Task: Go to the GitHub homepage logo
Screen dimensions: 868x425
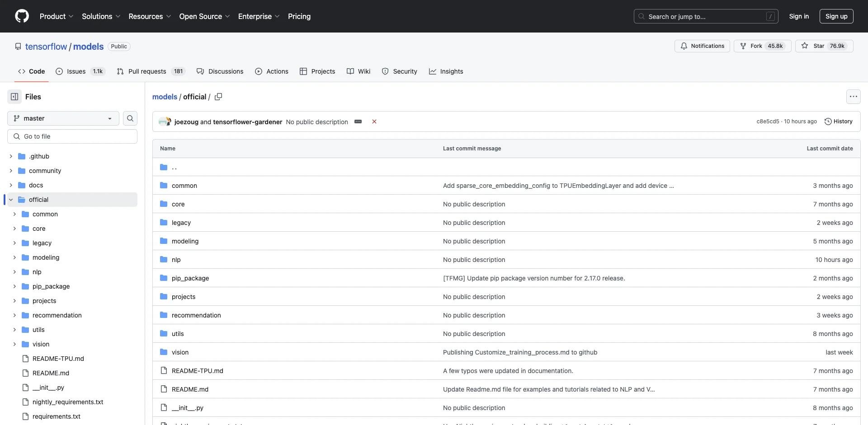Action: (x=22, y=16)
